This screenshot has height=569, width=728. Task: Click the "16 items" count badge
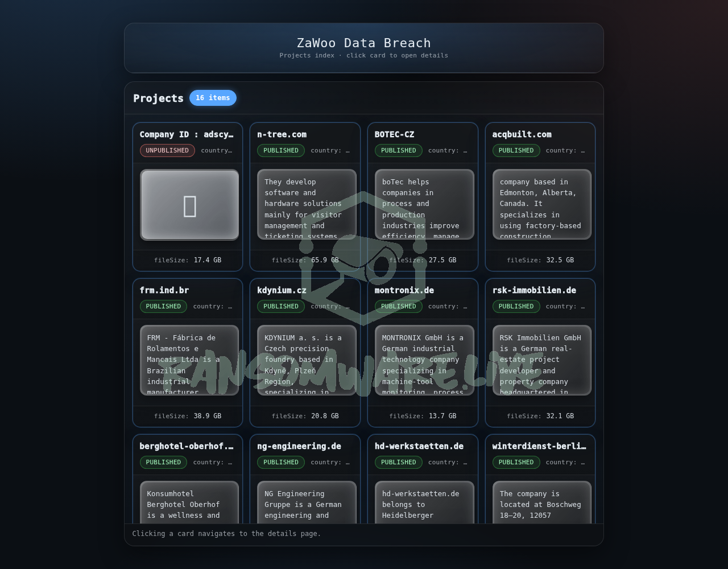(x=213, y=98)
